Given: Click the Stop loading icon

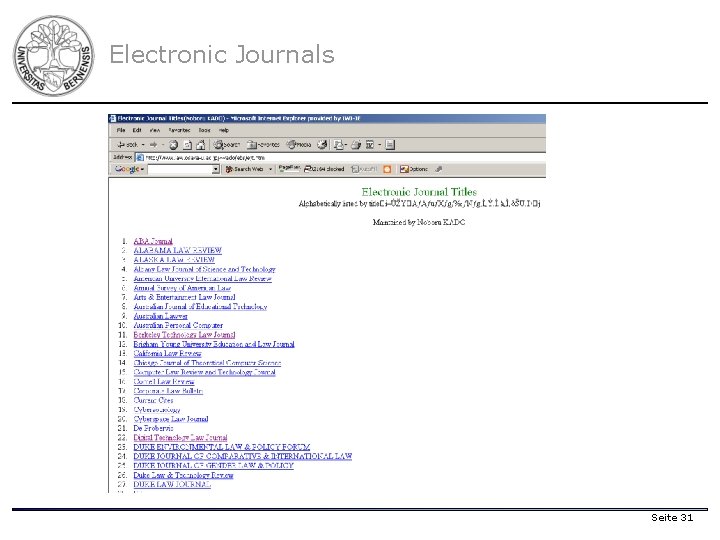Looking at the screenshot, I should pos(174,145).
